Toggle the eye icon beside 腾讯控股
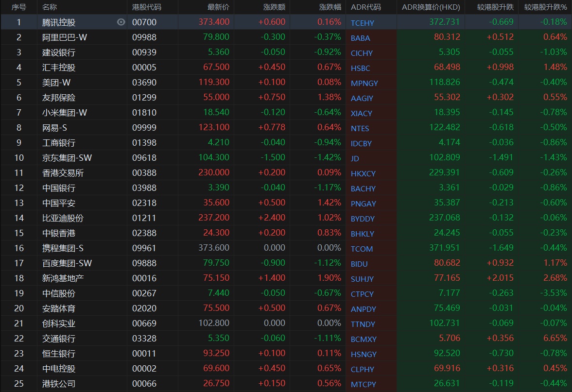Image resolution: width=572 pixels, height=392 pixels. tap(121, 22)
